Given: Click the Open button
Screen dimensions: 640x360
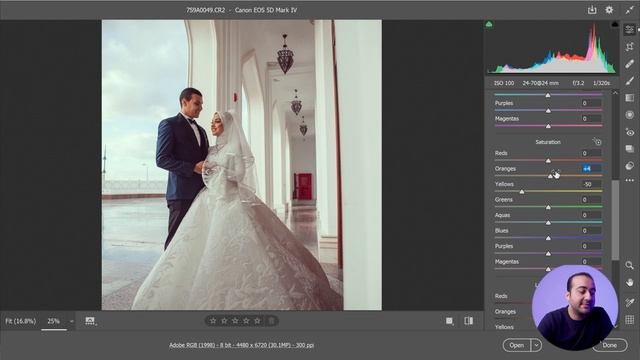Looking at the screenshot, I should click(x=517, y=345).
